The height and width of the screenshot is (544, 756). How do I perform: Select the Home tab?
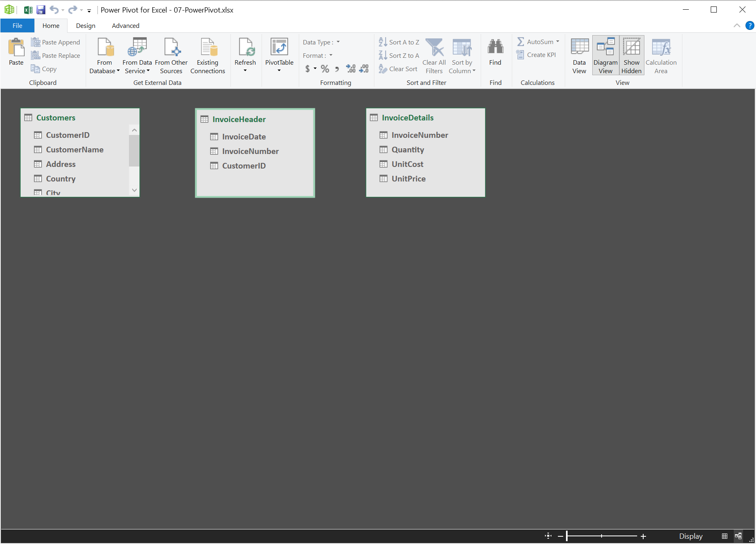pyautogui.click(x=51, y=25)
